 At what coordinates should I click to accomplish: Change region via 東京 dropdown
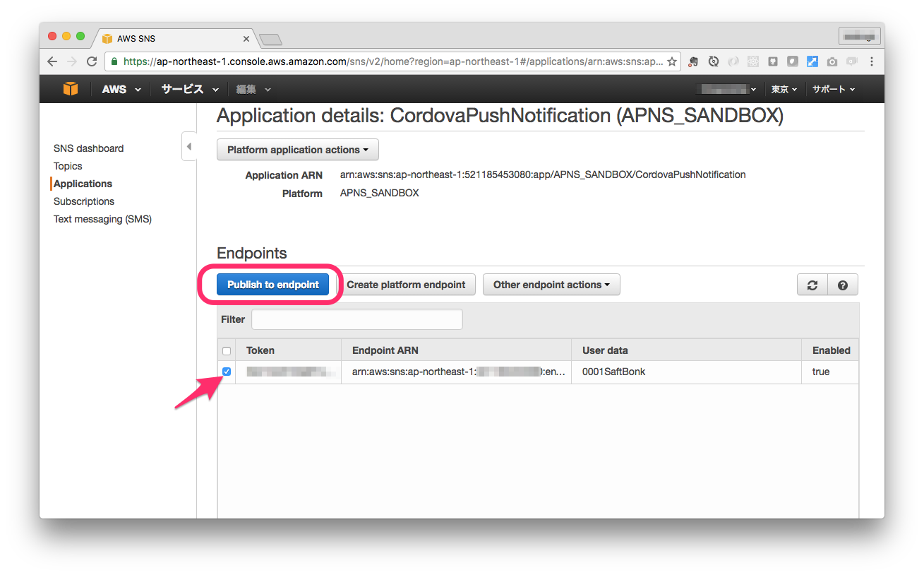coord(784,90)
